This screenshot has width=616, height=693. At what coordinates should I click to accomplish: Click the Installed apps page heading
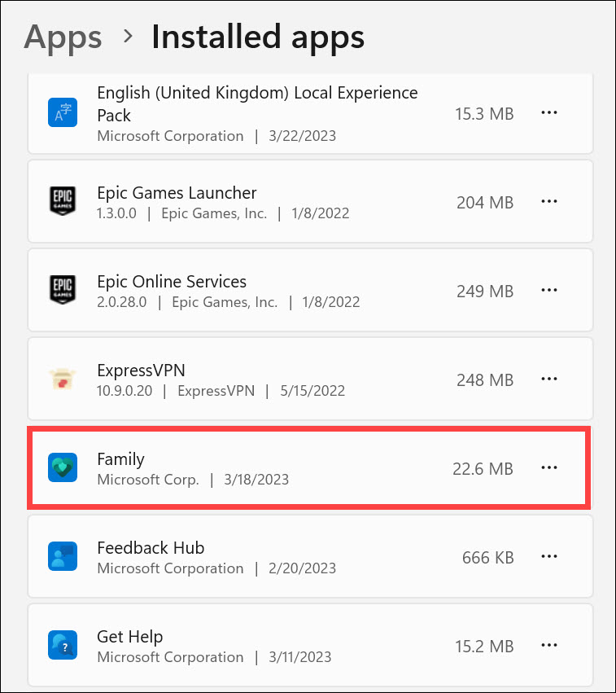click(x=258, y=37)
